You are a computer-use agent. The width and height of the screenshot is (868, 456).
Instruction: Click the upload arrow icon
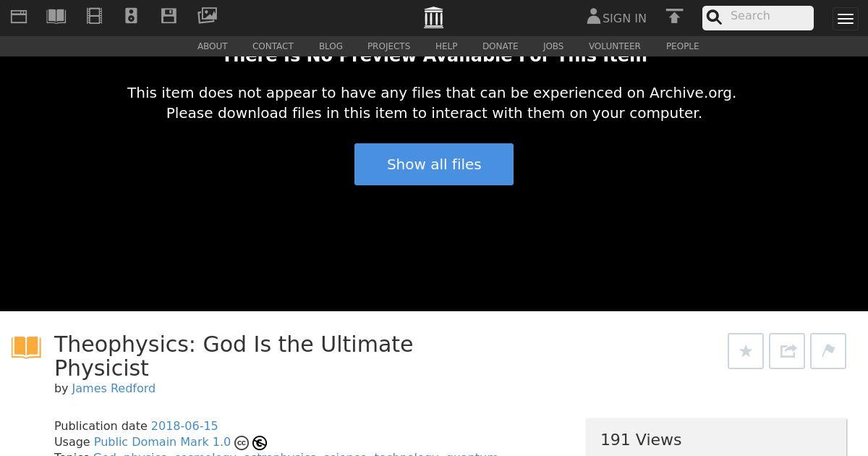pyautogui.click(x=674, y=17)
